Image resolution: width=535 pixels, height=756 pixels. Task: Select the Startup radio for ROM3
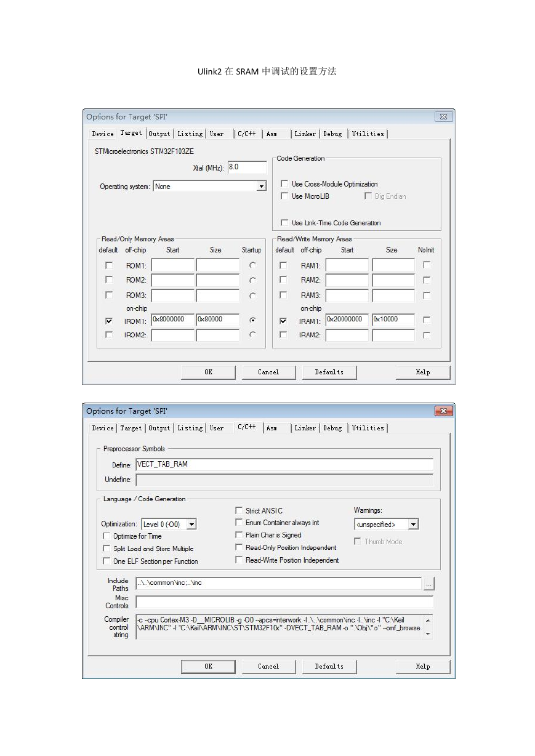[252, 296]
